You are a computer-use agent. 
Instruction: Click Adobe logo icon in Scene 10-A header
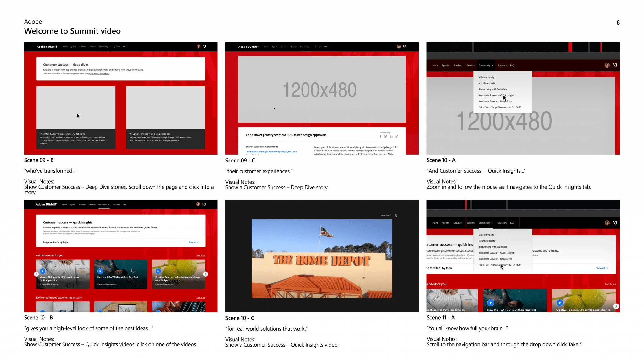coord(615,65)
